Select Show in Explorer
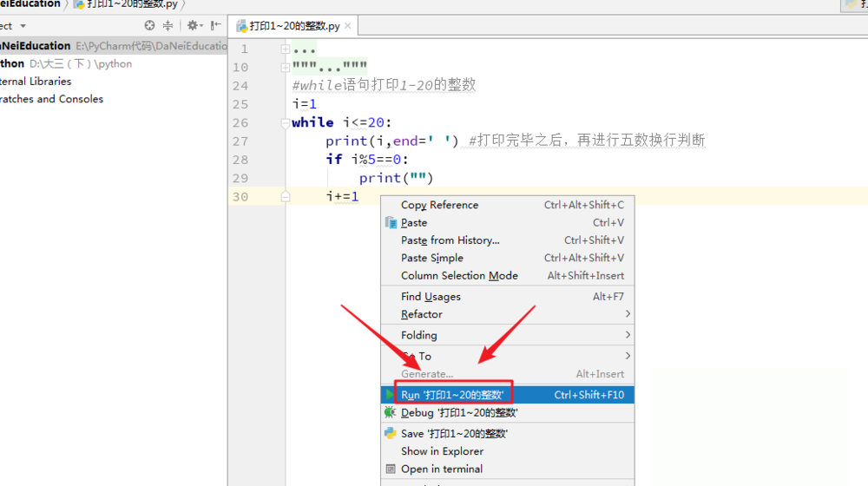Image resolution: width=868 pixels, height=486 pixels. click(508, 451)
